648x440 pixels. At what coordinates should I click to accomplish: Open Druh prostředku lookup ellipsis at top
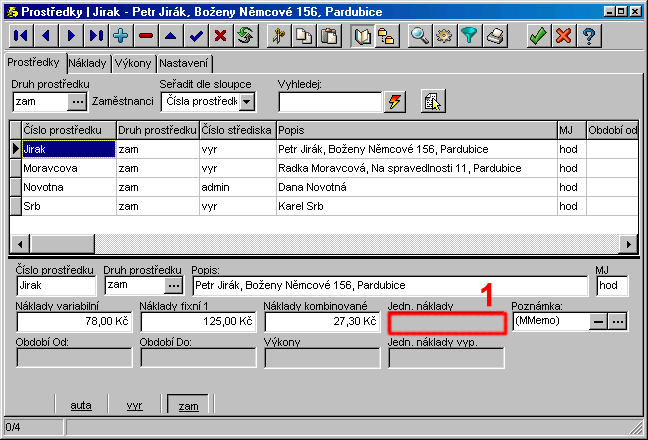pyautogui.click(x=78, y=101)
